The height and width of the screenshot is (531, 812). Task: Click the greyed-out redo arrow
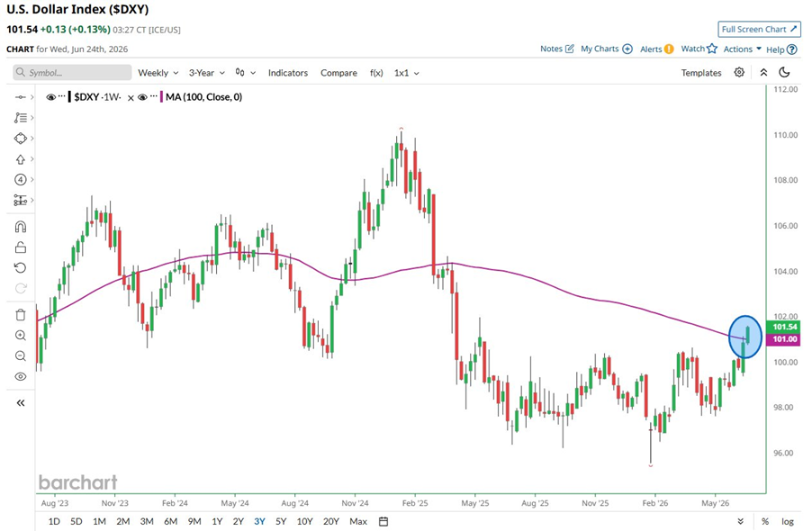20,288
